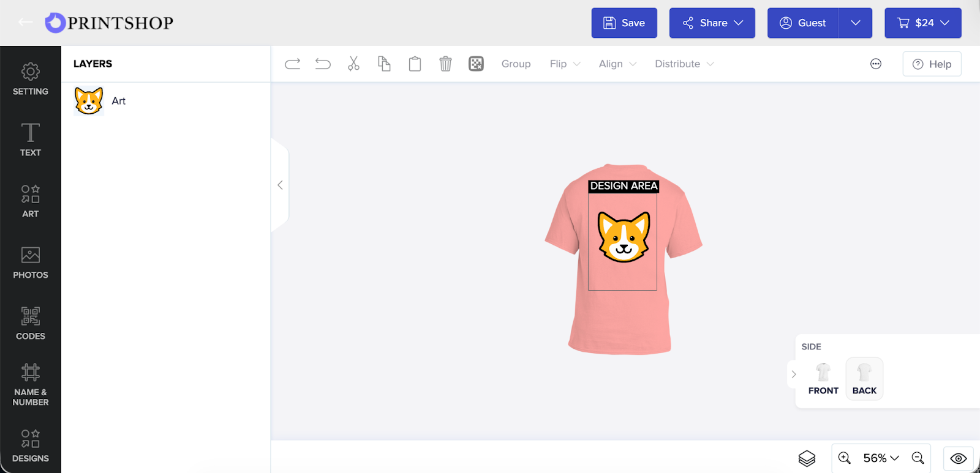This screenshot has width=980, height=473.
Task: Open the $24 cart dropdown
Action: point(922,23)
